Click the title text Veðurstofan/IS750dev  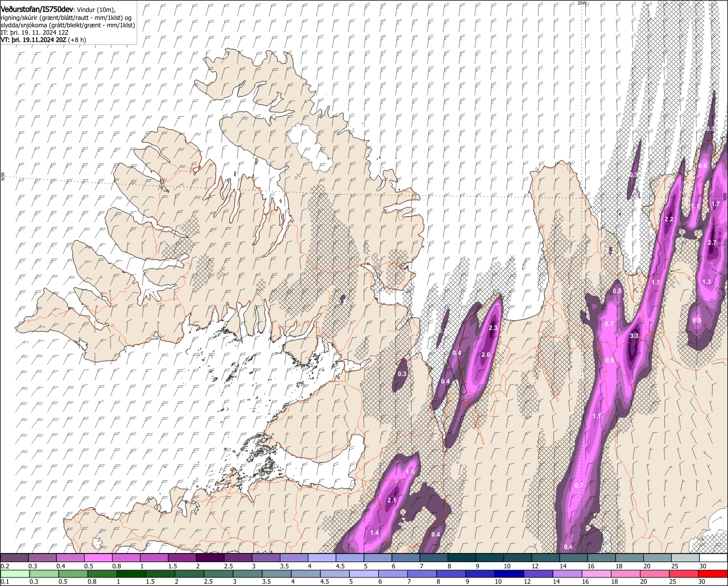[x=37, y=10]
